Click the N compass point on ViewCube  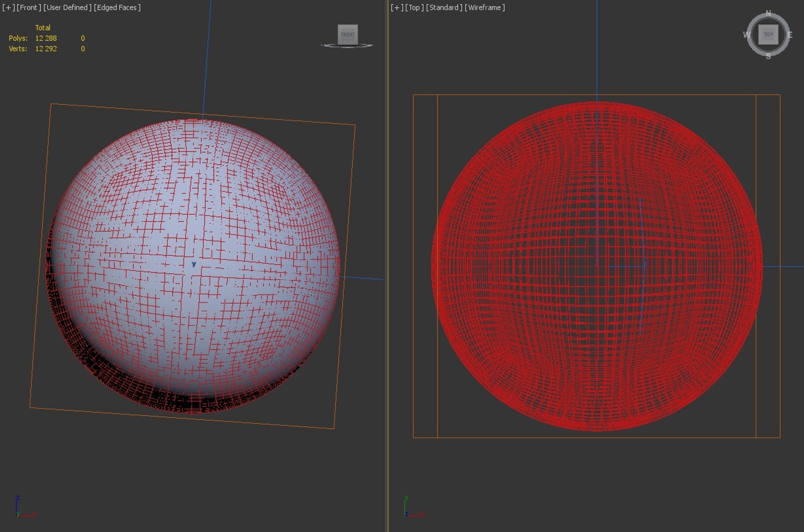tap(768, 13)
